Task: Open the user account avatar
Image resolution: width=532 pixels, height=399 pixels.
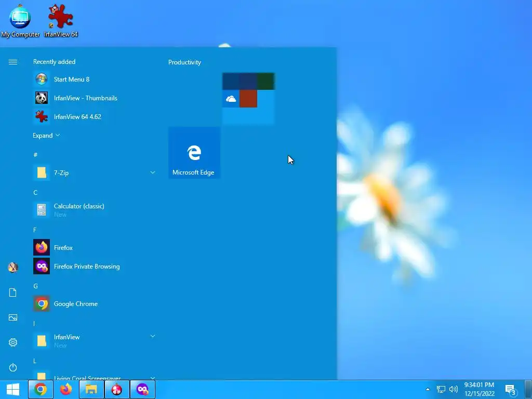Action: click(x=13, y=268)
